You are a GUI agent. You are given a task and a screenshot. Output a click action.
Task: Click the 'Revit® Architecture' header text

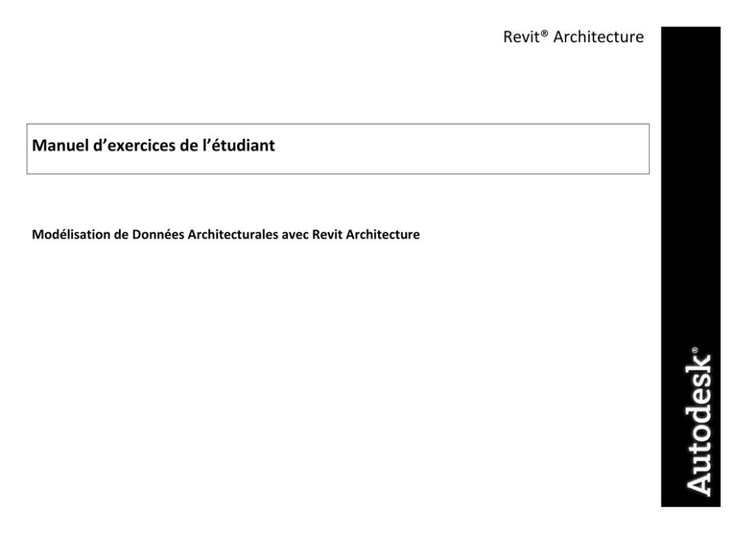pos(573,37)
